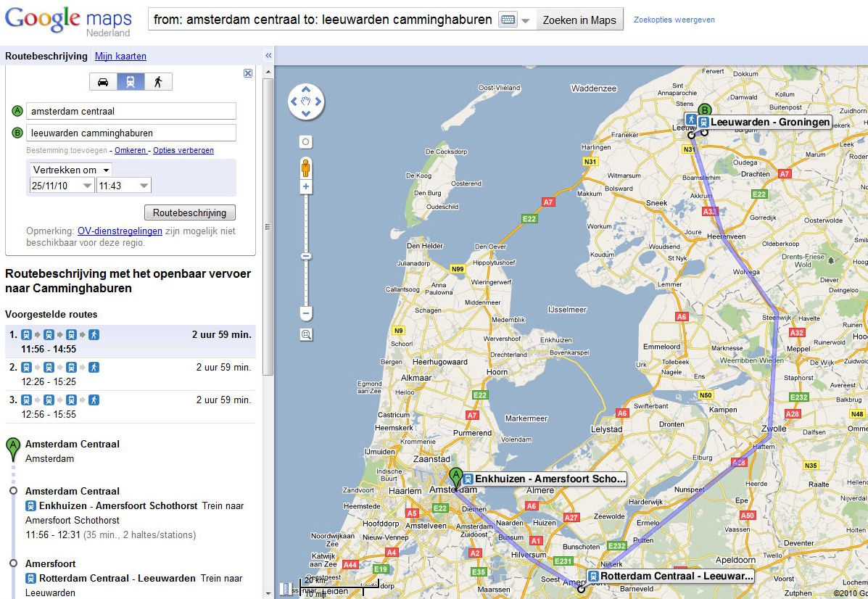
Task: Click the ruler icon at map bottom-left
Action: click(285, 588)
